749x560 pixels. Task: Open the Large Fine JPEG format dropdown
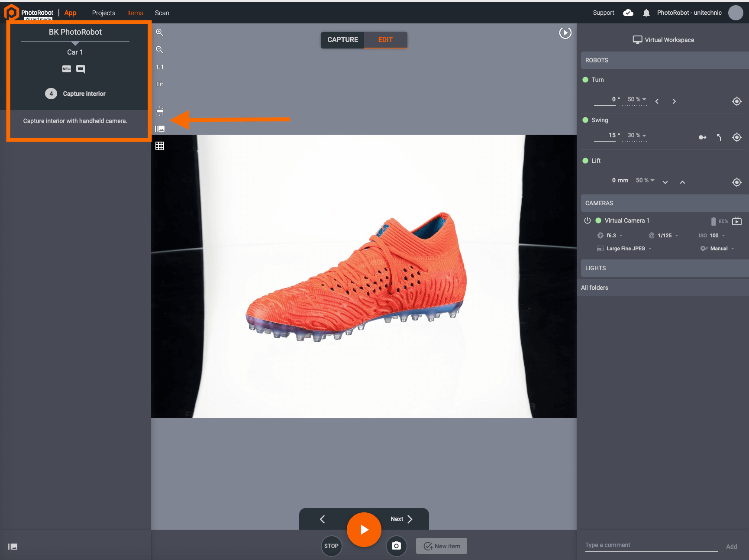(x=625, y=249)
